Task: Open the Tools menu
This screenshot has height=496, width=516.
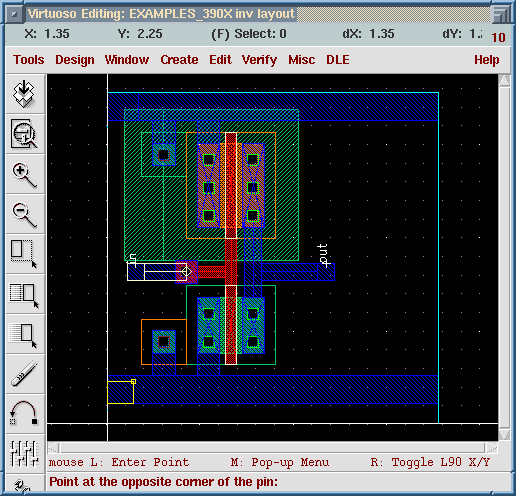Action: click(29, 60)
